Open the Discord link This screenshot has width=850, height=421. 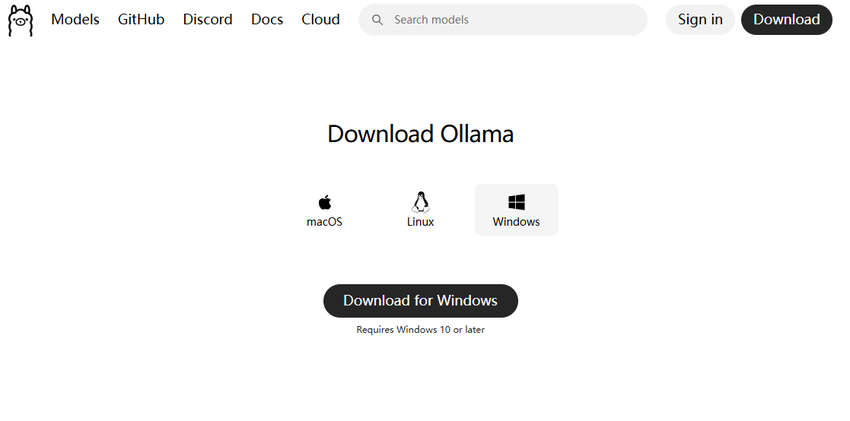pos(208,20)
